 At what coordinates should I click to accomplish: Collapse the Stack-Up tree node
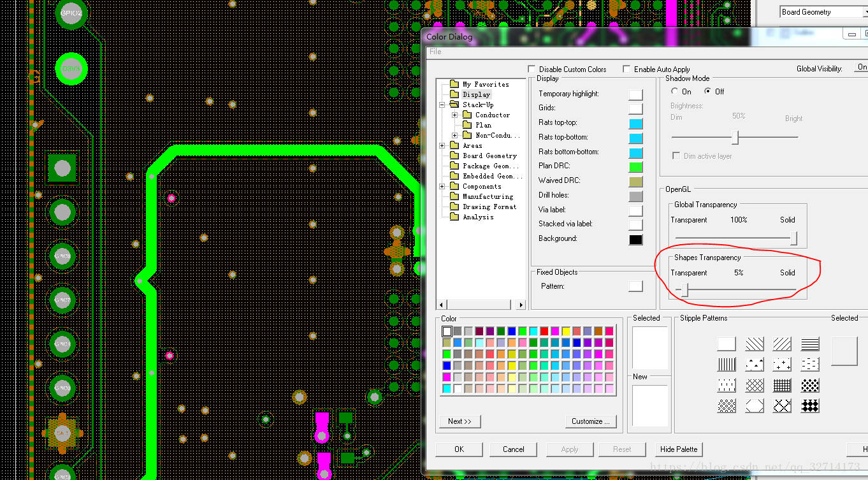[442, 105]
